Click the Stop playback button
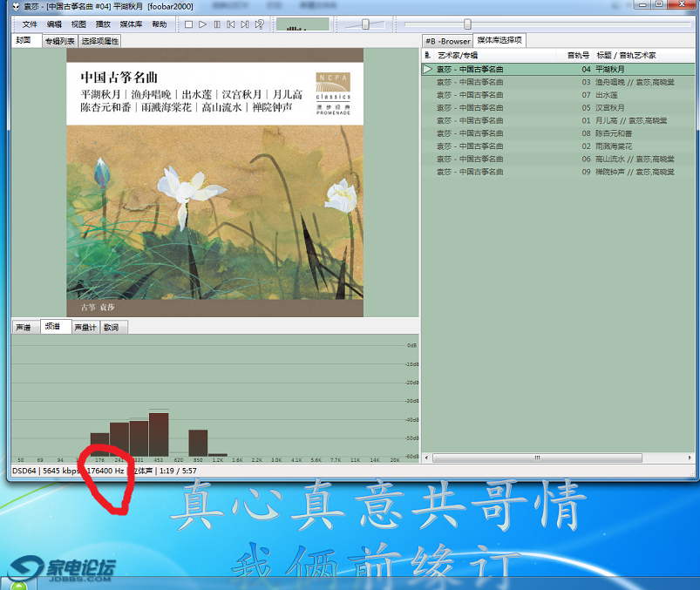This screenshot has height=590, width=700. (188, 24)
